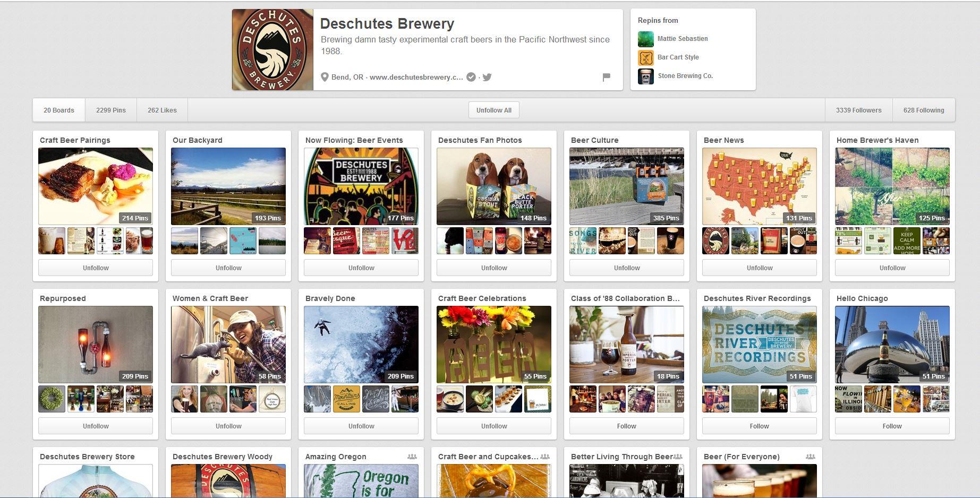View the 3339 Followers tab

coord(858,110)
